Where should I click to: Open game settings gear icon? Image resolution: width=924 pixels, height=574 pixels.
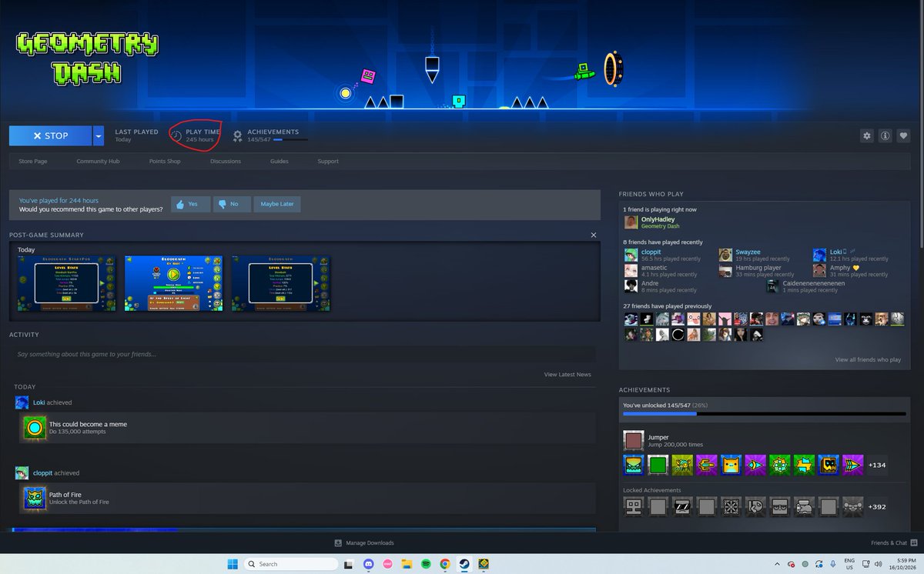click(x=867, y=135)
